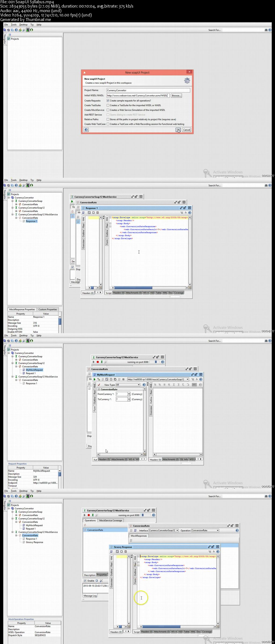The width and height of the screenshot is (275, 644).
Task: Click Preferences wrench icon above New soapUI Project dialog
Action: pyautogui.click(x=24, y=30)
